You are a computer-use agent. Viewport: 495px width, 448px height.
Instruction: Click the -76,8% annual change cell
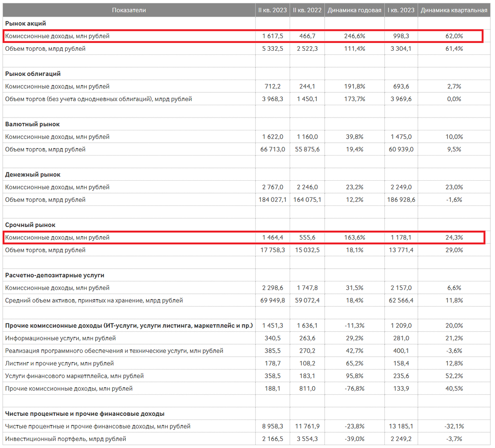tap(355, 389)
